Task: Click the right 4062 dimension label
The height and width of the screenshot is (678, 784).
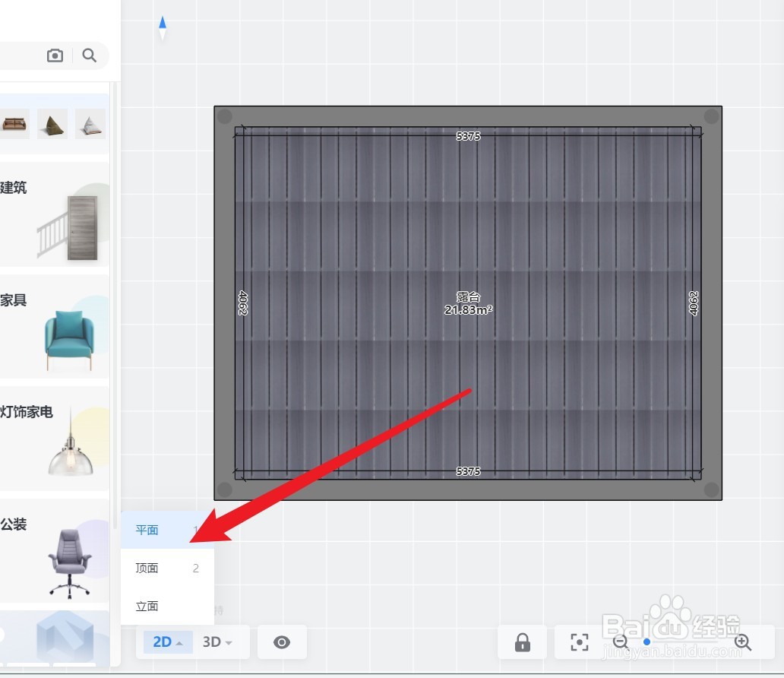Action: point(694,303)
